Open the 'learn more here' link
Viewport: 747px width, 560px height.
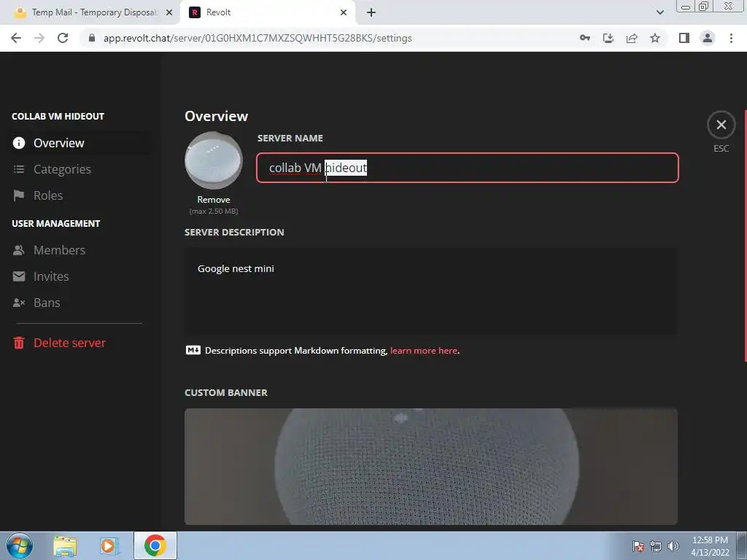click(x=424, y=351)
